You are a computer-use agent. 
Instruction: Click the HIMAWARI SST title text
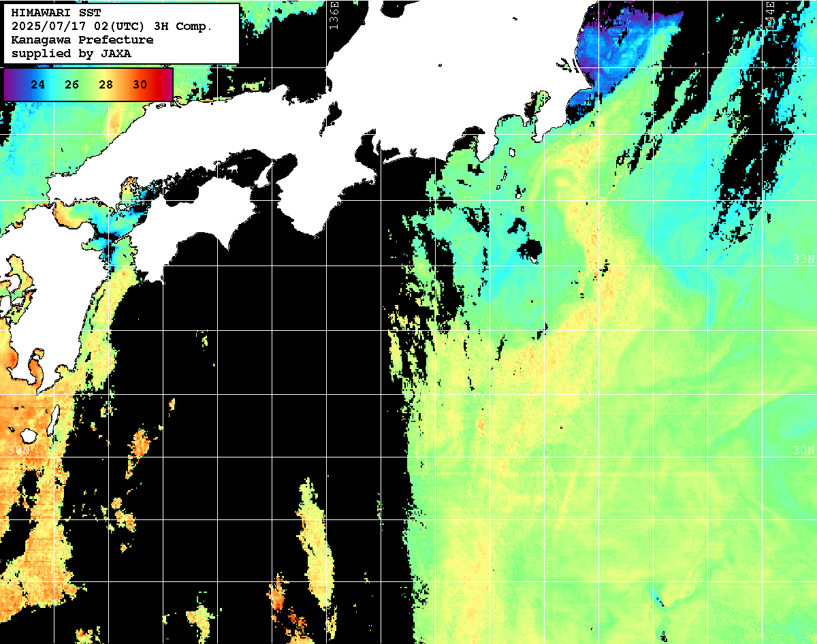coord(56,13)
